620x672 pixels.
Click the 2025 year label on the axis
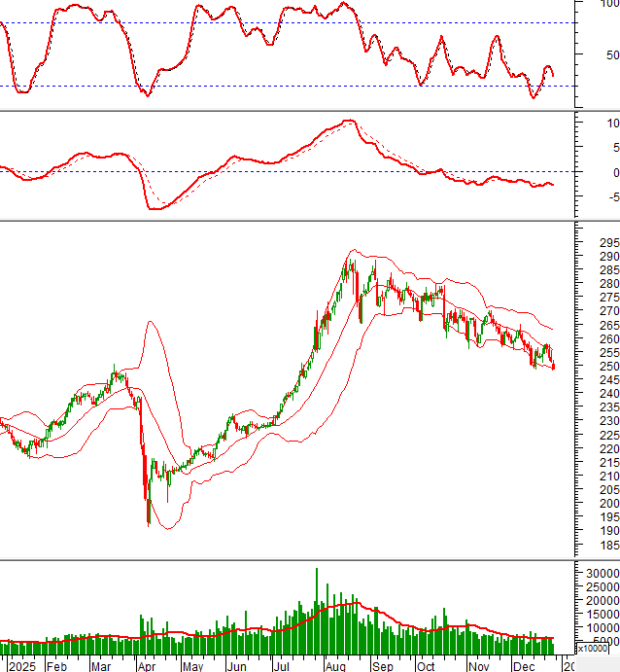(x=19, y=667)
